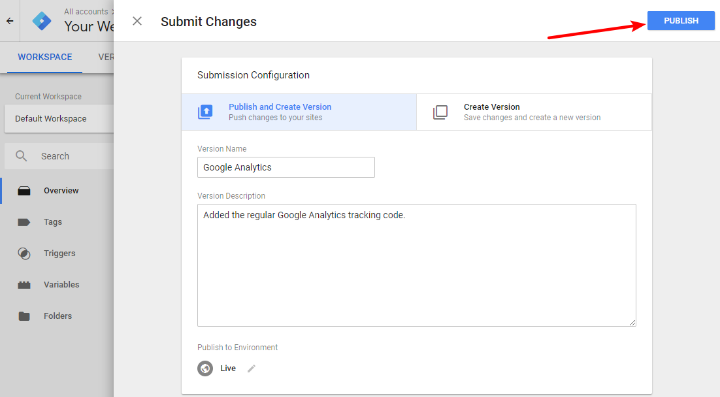This screenshot has height=397, width=720.
Task: Click the Submit Changes title
Action: [x=208, y=22]
